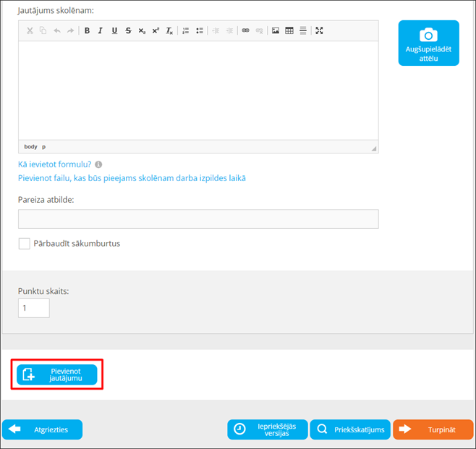Enable subscript formatting
The height and width of the screenshot is (449, 476).
click(142, 30)
